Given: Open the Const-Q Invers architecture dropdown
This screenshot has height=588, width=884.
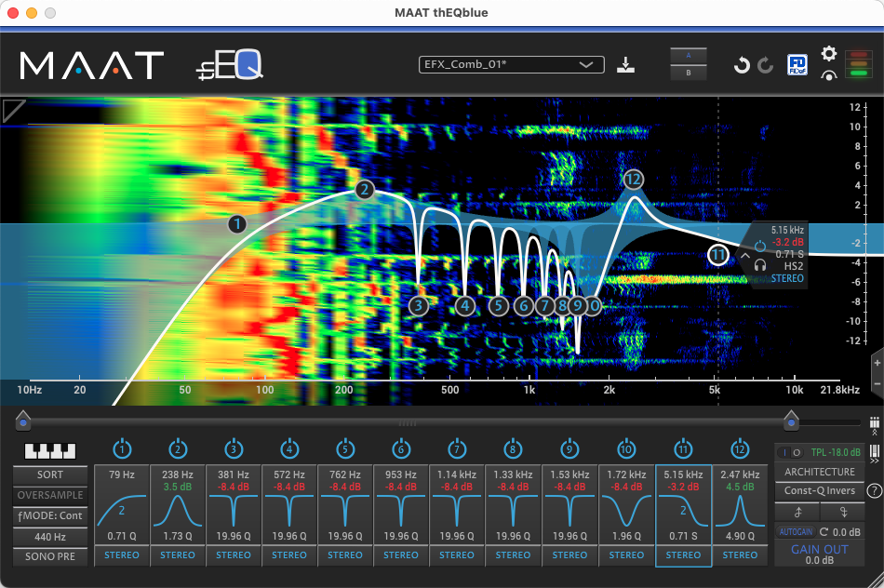Looking at the screenshot, I should click(819, 490).
